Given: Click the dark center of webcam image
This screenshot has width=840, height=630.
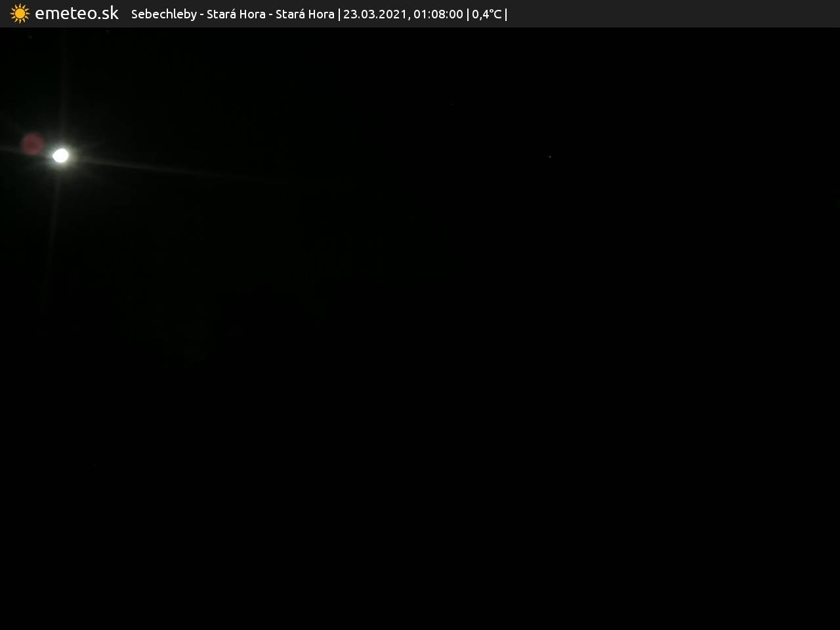Looking at the screenshot, I should coord(420,328).
